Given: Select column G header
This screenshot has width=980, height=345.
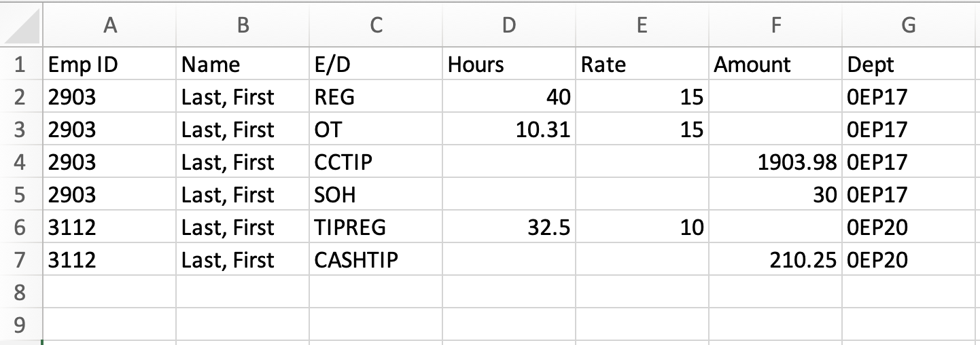Looking at the screenshot, I should tap(911, 26).
